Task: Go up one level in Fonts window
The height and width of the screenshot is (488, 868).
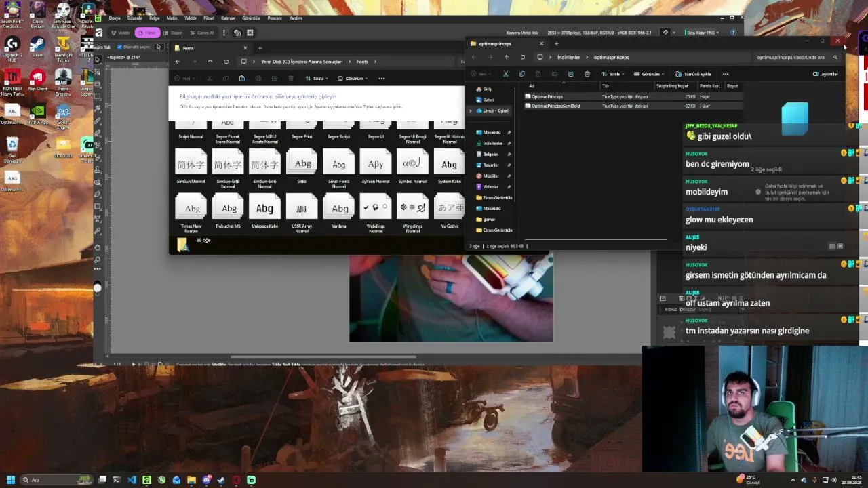Action: (210, 62)
